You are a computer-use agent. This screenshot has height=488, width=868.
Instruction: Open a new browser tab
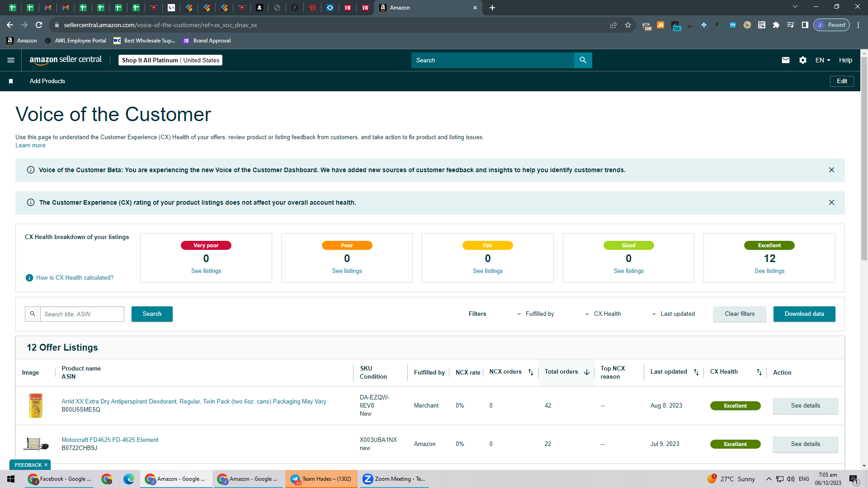click(492, 8)
